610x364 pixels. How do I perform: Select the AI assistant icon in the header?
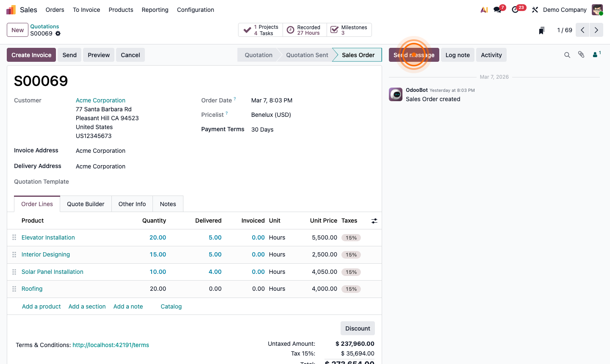(484, 9)
